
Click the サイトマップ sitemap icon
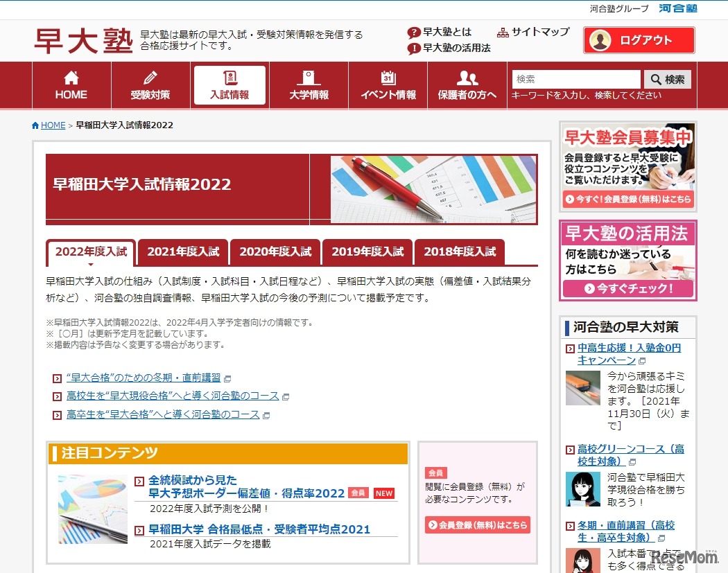click(x=503, y=32)
